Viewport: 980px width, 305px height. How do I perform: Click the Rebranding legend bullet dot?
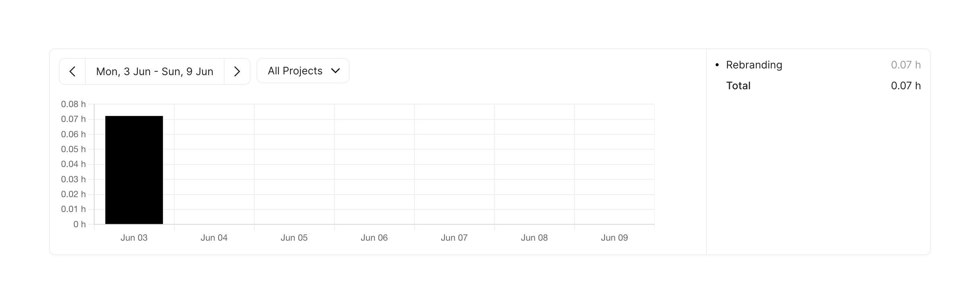pyautogui.click(x=717, y=65)
